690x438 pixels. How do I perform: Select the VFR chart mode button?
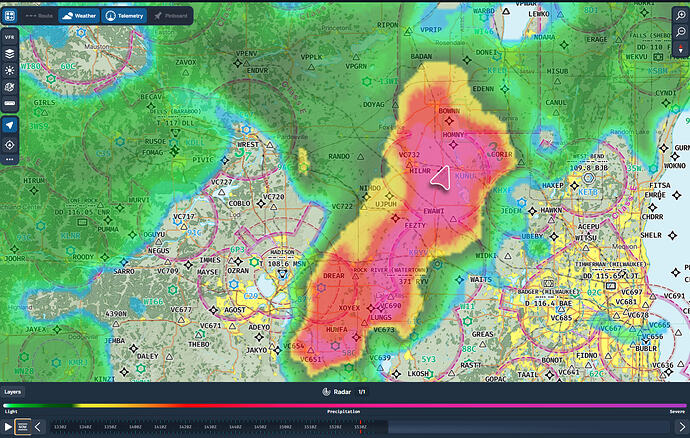(x=10, y=37)
